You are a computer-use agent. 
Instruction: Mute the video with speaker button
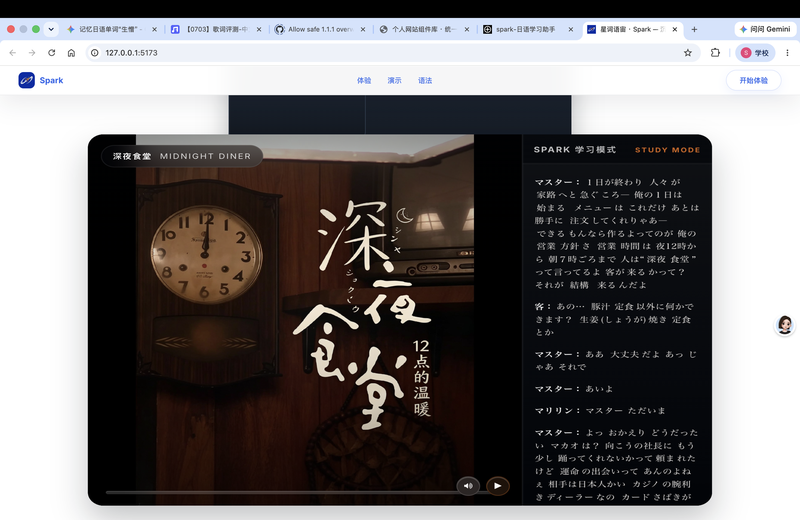click(468, 486)
